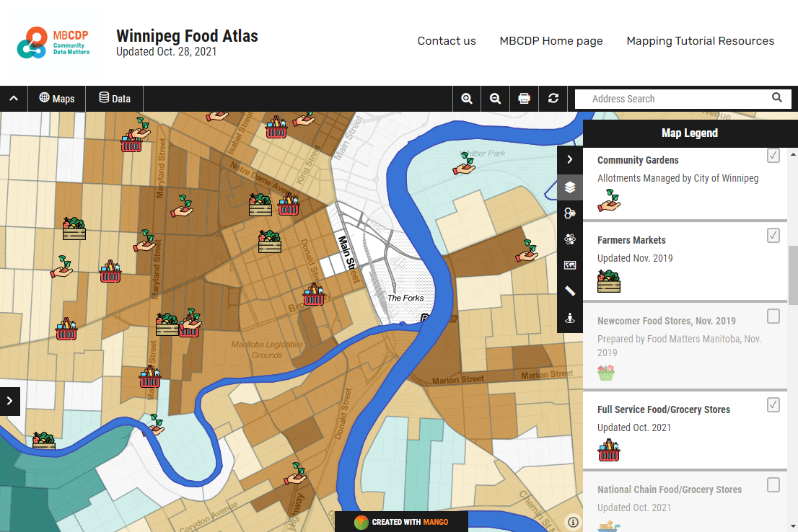
Task: Click the grocery basket marker beside the Notre Dame Avenue crate
Action: pos(289,205)
